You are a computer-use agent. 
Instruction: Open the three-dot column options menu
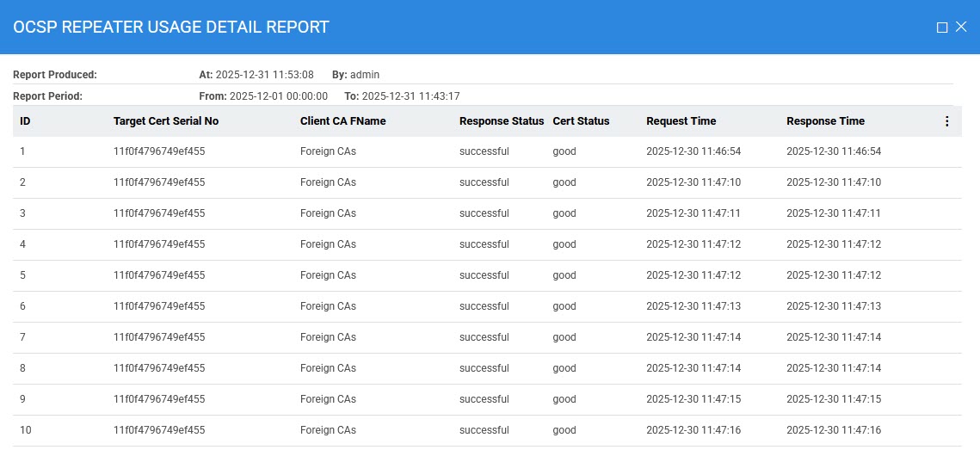point(946,121)
